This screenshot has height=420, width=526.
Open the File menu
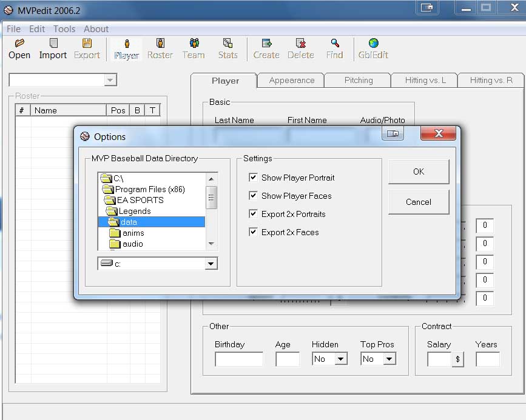(x=14, y=29)
